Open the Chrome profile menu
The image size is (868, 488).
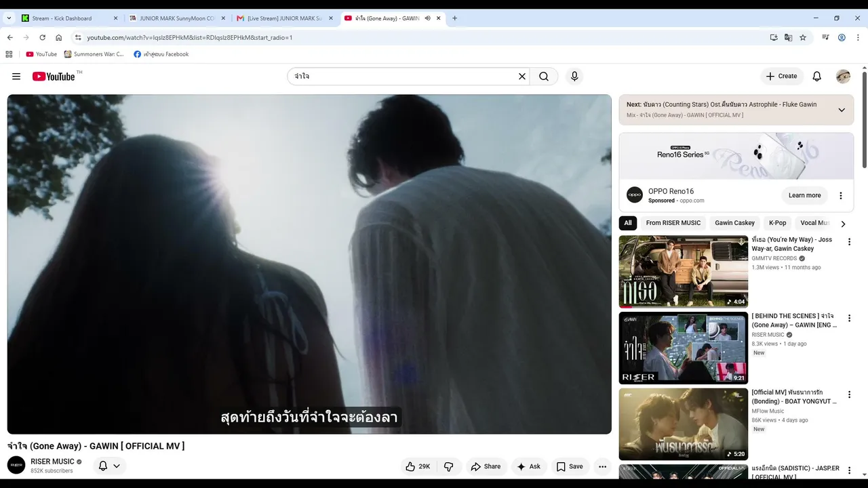pyautogui.click(x=842, y=37)
